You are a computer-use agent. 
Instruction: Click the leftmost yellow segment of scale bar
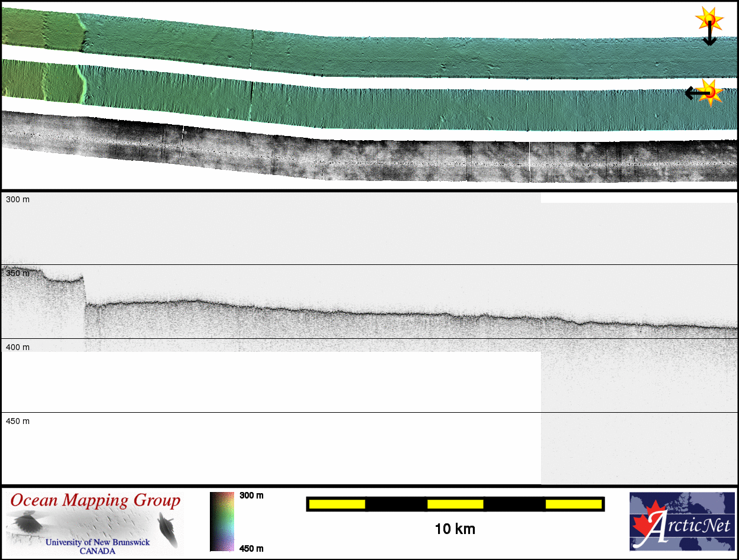[337, 504]
